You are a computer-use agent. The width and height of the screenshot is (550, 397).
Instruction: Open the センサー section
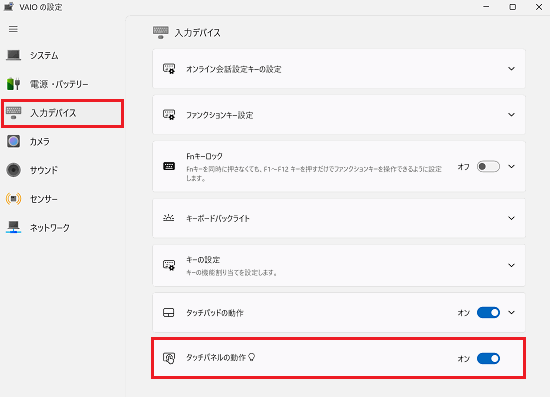tap(62, 199)
